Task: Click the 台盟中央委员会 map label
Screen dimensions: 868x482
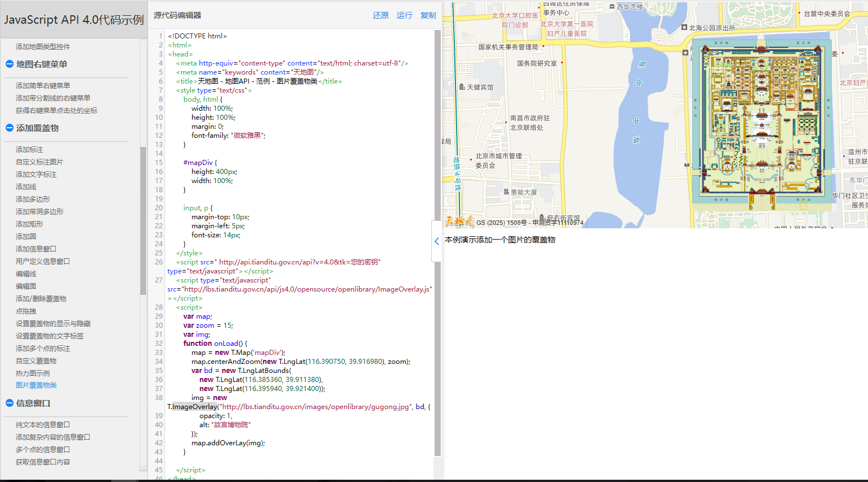Action: (x=827, y=14)
